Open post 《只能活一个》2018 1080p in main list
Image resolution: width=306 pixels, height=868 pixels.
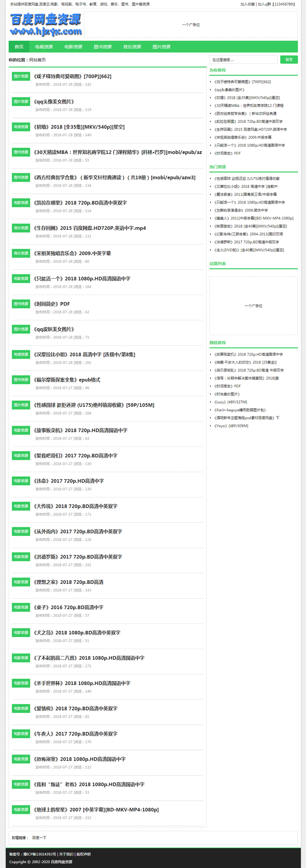coord(82,279)
